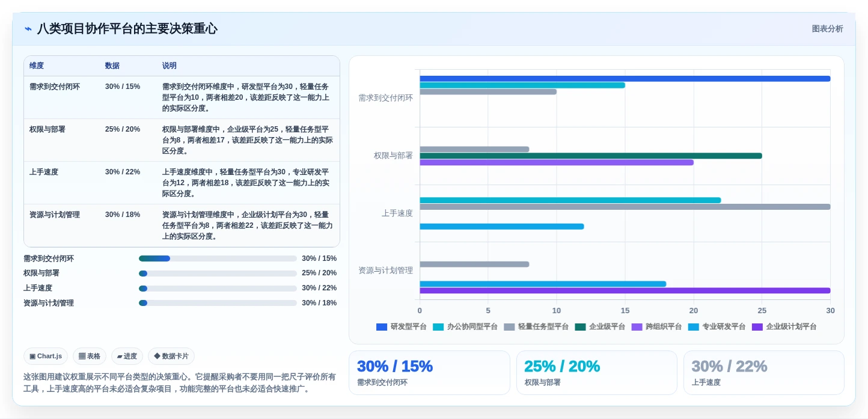
Task: Select the Chart.js tag chip
Action: 46,356
